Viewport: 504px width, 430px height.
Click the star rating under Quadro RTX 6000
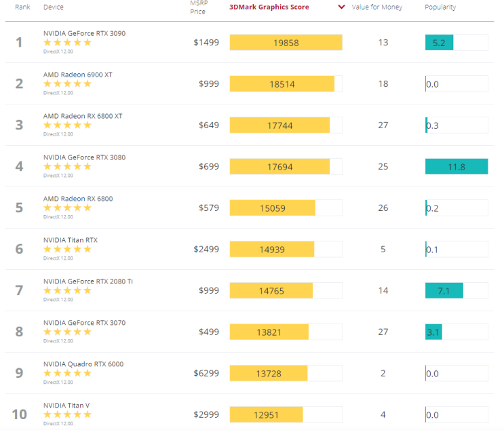(68, 373)
